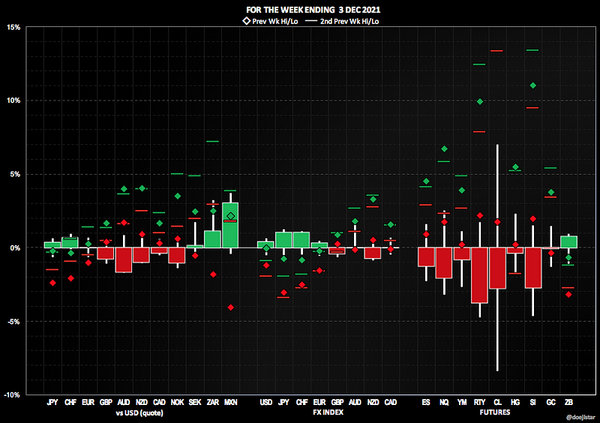Click the green diamond marker above SI
Screen dimensions: 600x423
(533, 85)
